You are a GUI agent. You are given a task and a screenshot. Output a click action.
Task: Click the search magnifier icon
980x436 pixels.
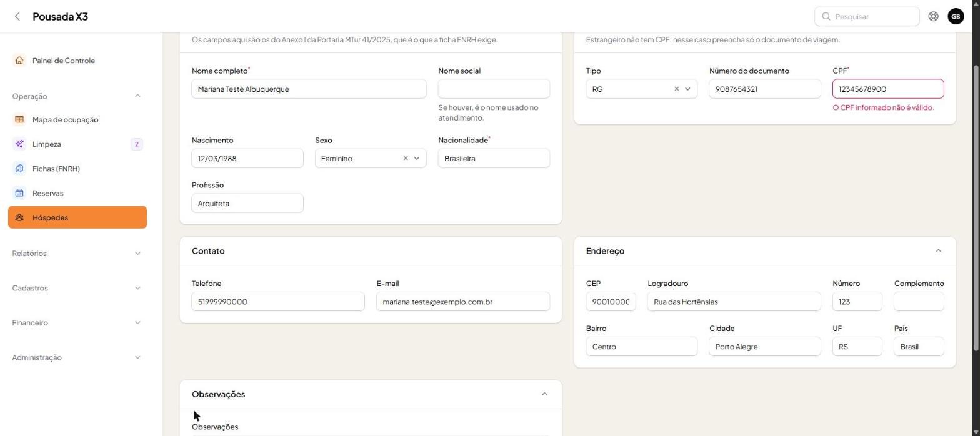click(x=826, y=17)
